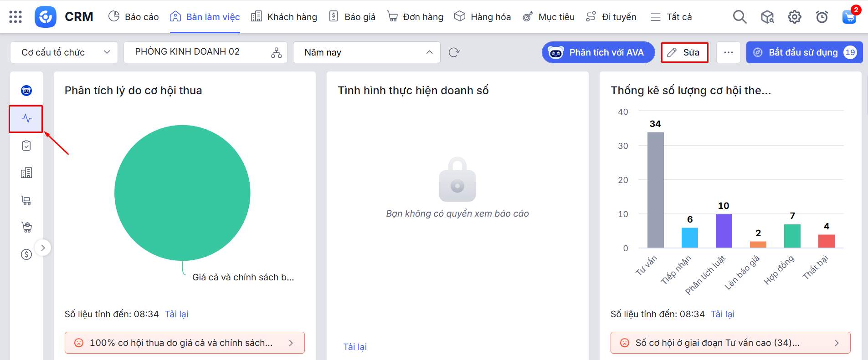Viewport: 868px width, 360px height.
Task: Open the settings gear icon
Action: [794, 17]
